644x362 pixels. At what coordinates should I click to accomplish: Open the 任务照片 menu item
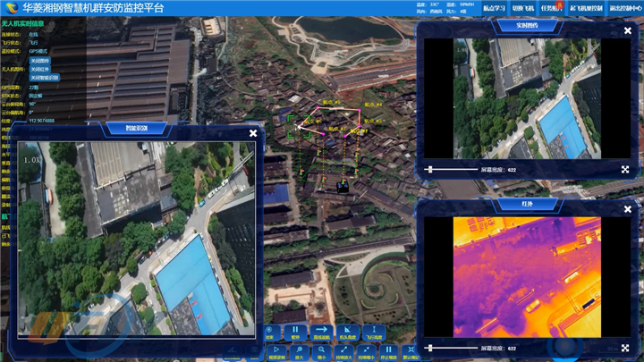551,8
